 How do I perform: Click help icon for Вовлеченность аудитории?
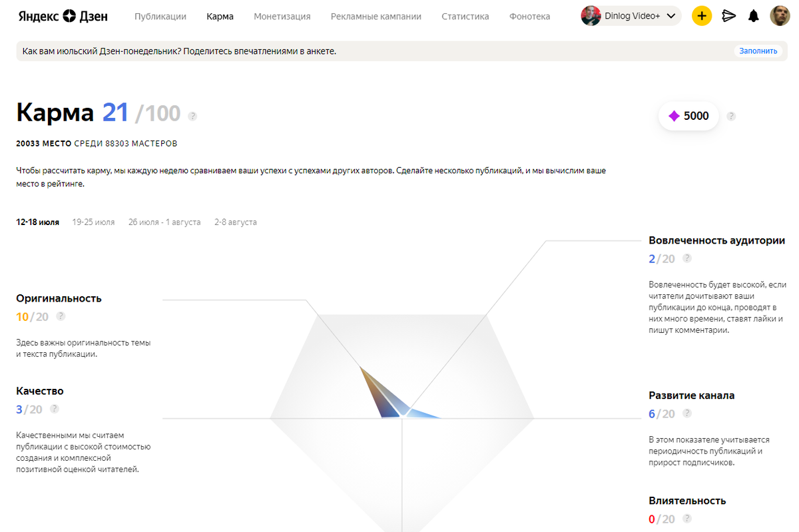[687, 258]
